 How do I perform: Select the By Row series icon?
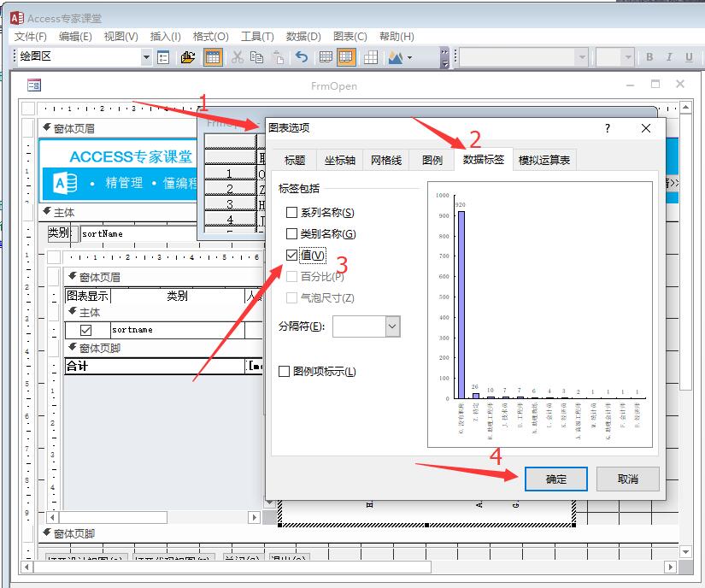coord(326,57)
